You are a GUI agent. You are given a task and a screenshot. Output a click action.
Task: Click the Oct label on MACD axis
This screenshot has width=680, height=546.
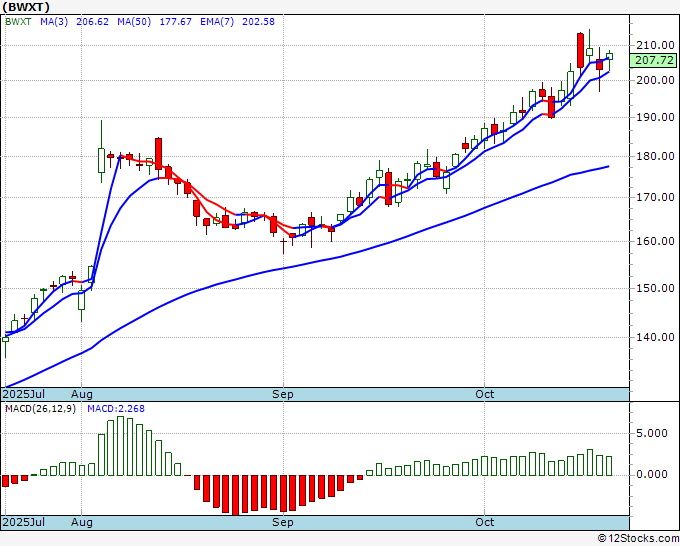484,522
